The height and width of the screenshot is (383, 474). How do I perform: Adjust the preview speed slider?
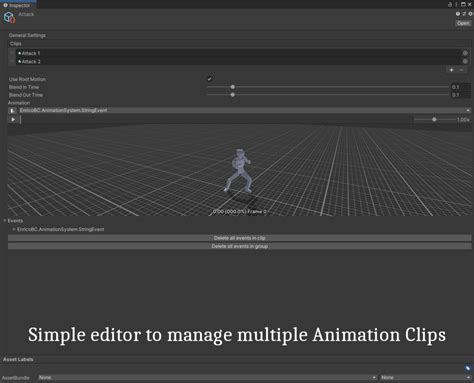point(434,119)
